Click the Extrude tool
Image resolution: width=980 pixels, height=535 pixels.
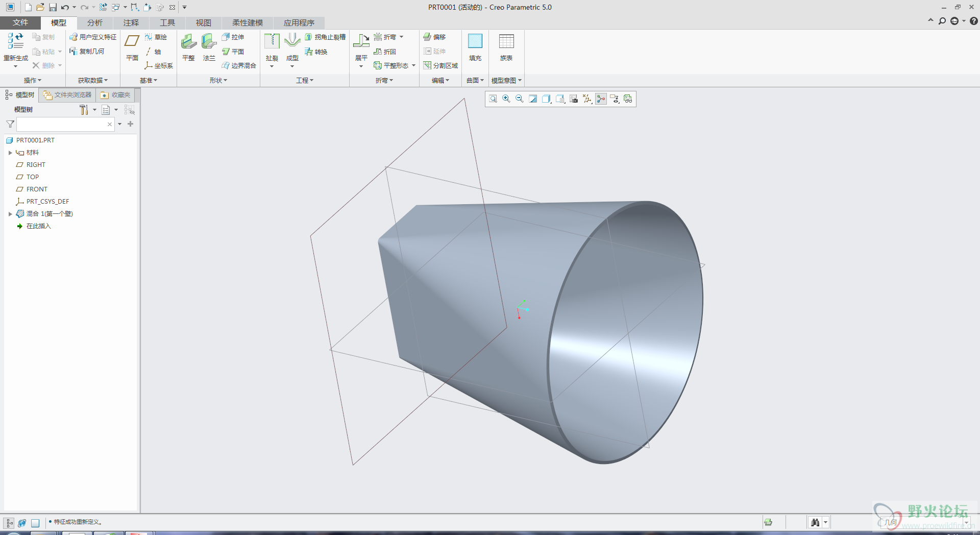click(x=233, y=37)
